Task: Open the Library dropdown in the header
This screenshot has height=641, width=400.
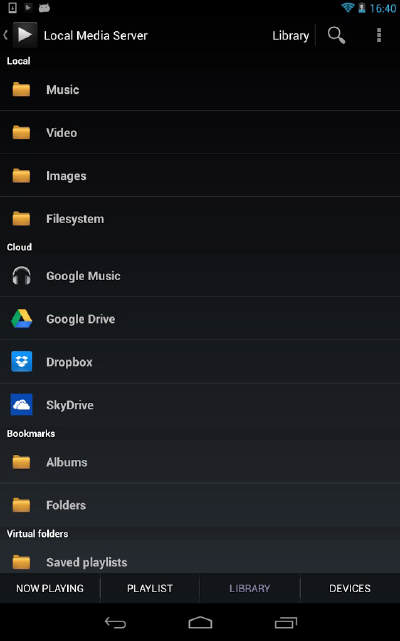Action: tap(291, 36)
